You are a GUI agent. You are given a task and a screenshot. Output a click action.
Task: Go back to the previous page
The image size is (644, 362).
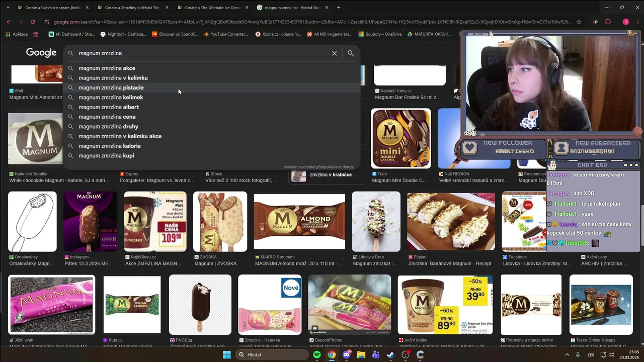pos(9,22)
